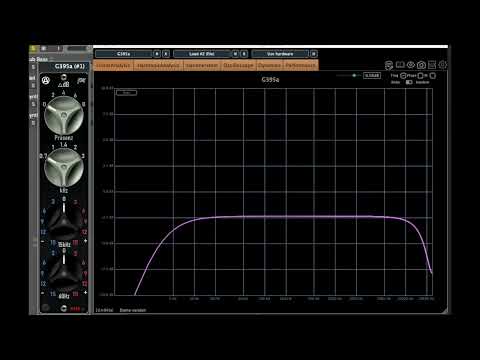The image size is (480, 360).
Task: Click the G395a (#1) plugin title bar
Action: [65, 66]
